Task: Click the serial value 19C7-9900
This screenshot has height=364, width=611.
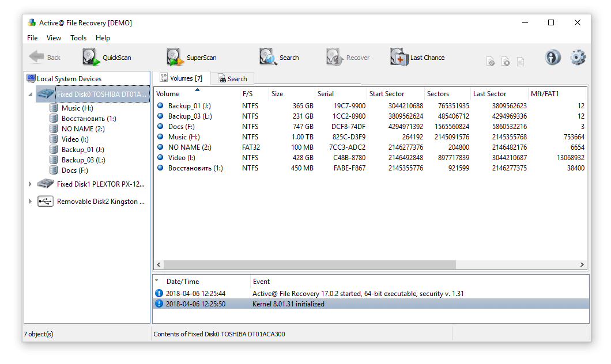Action: click(x=349, y=105)
